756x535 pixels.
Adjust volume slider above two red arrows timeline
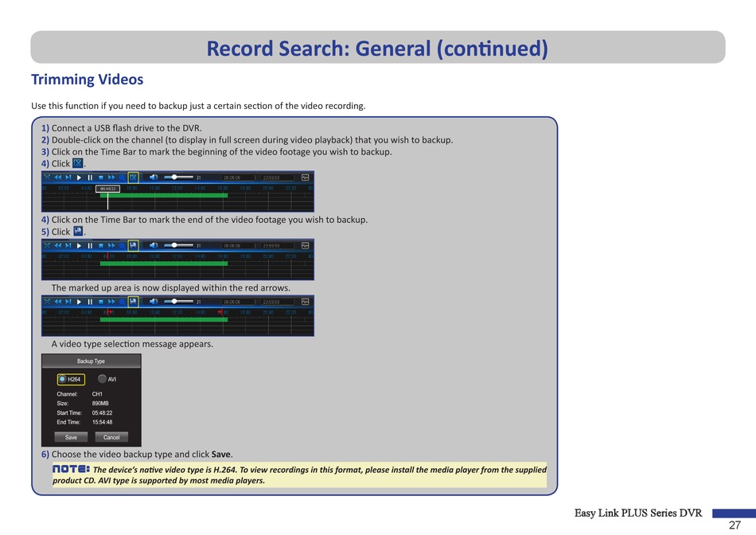tap(178, 302)
